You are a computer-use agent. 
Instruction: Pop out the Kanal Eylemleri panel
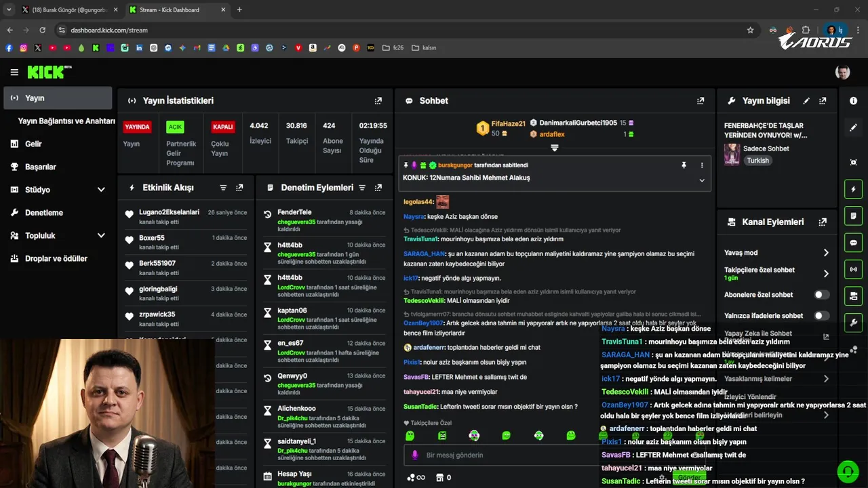coord(823,222)
